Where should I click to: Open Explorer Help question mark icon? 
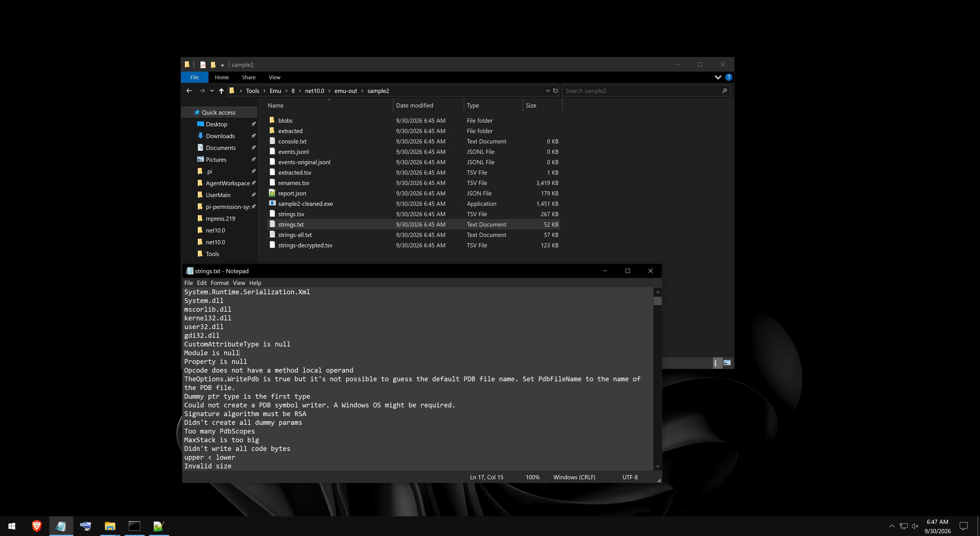pos(729,77)
